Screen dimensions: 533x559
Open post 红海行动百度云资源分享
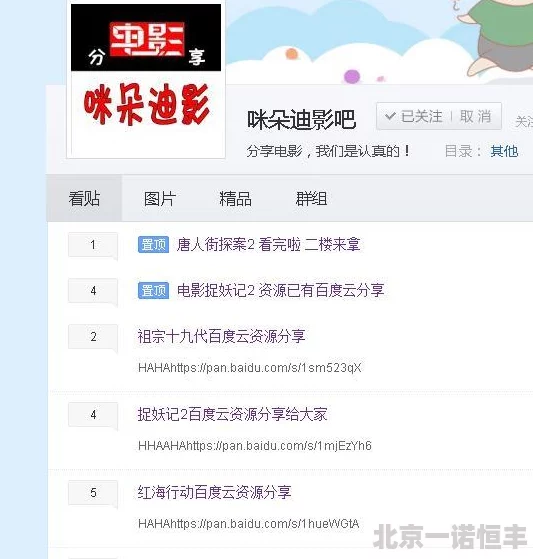click(x=215, y=492)
